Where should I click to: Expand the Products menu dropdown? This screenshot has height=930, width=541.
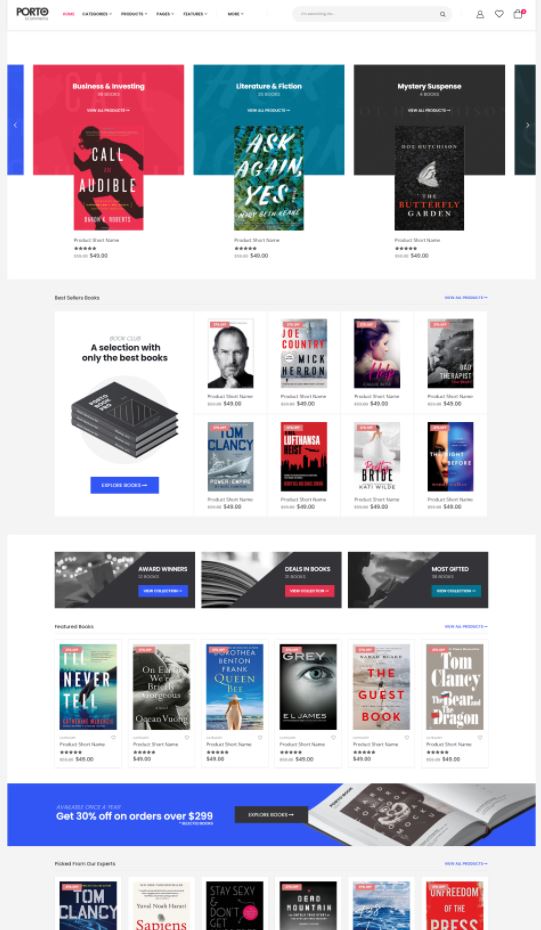tap(134, 14)
